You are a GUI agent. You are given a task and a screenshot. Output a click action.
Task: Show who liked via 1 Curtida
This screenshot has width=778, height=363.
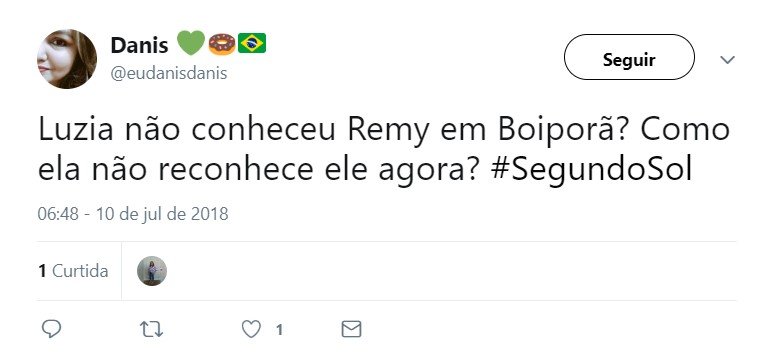pyautogui.click(x=73, y=271)
